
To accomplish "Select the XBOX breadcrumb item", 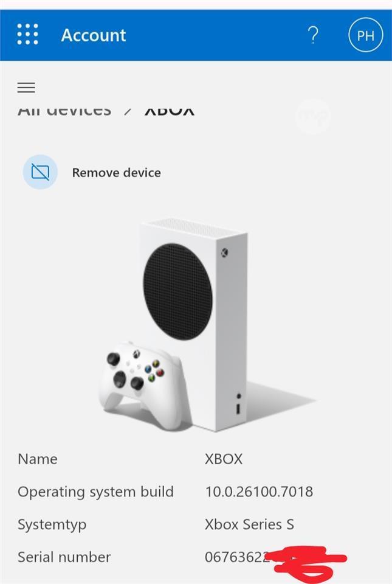I will pyautogui.click(x=169, y=110).
